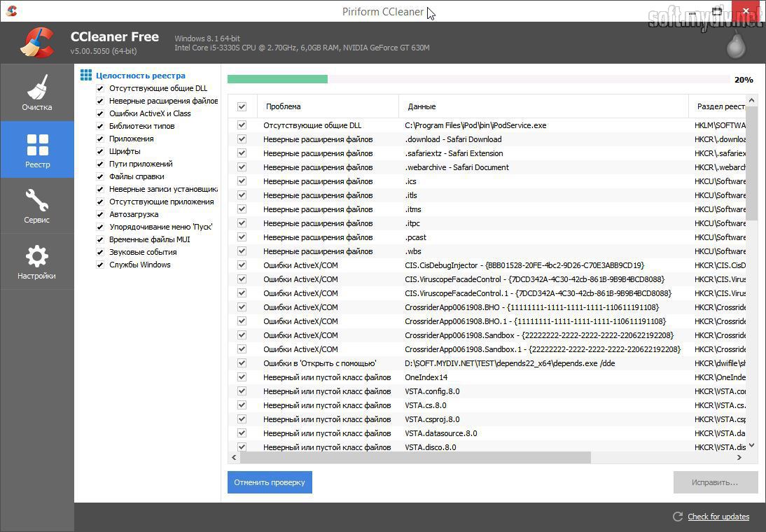Uncheck the .ics result row checkbox
The height and width of the screenshot is (532, 766).
(x=242, y=181)
